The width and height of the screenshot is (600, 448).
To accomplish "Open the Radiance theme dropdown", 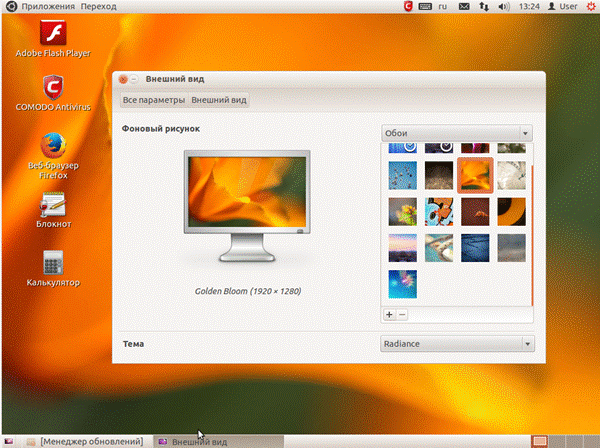I will (x=457, y=344).
